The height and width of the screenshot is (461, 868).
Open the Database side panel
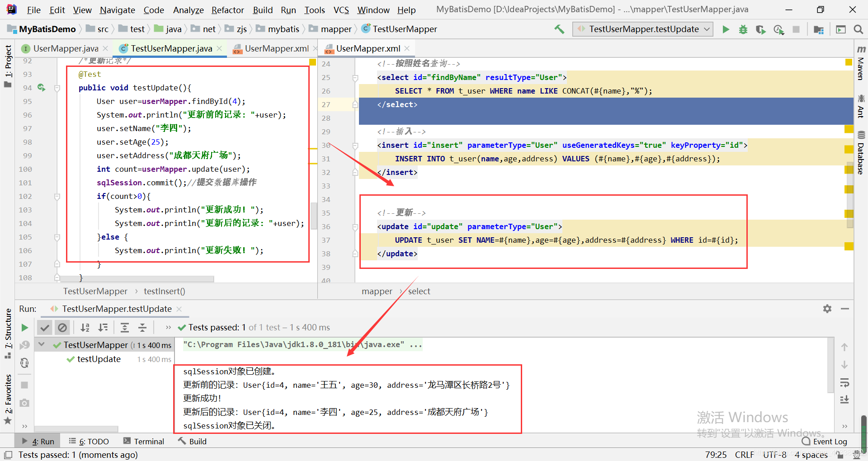[861, 153]
